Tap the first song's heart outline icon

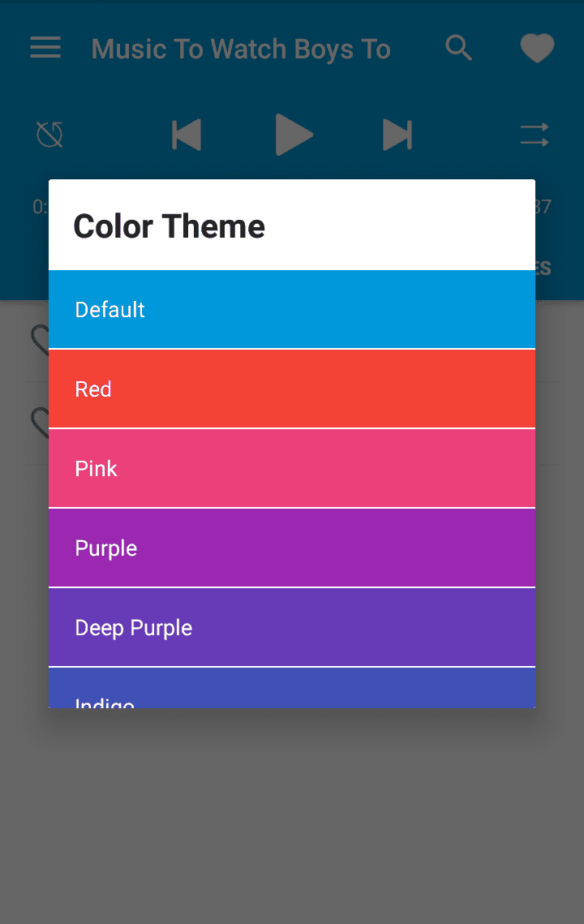[x=38, y=340]
